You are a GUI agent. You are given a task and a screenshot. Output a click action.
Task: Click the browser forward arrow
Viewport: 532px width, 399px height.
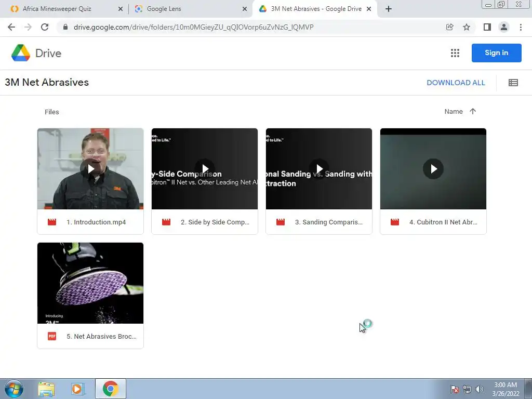click(28, 27)
